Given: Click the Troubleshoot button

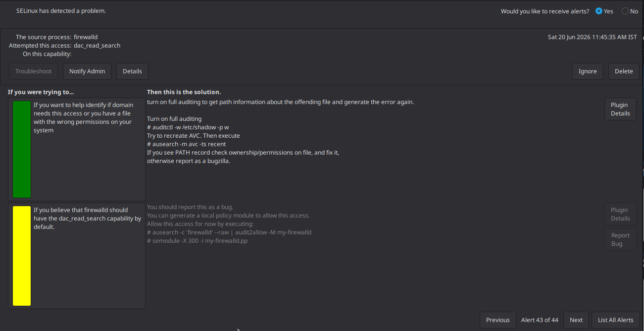Looking at the screenshot, I should 33,71.
